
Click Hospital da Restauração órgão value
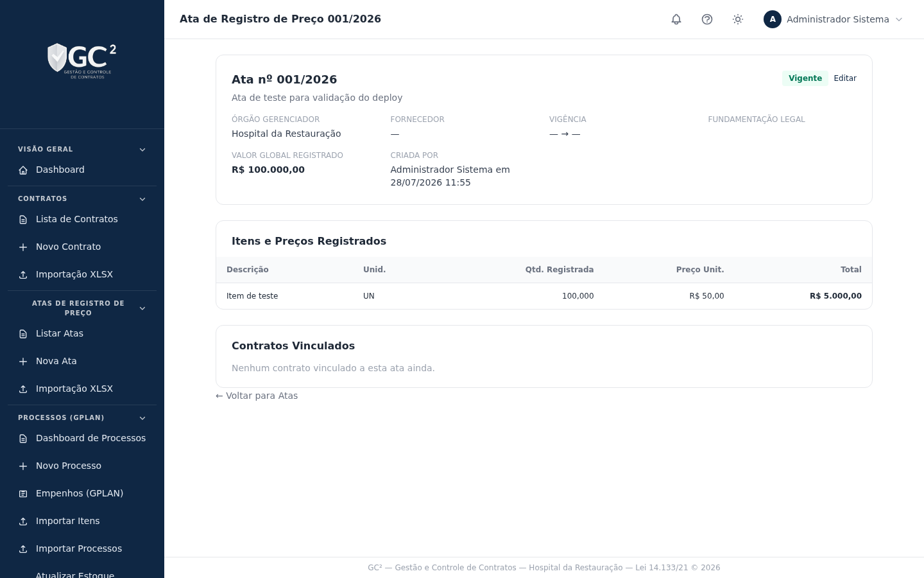[x=286, y=134]
